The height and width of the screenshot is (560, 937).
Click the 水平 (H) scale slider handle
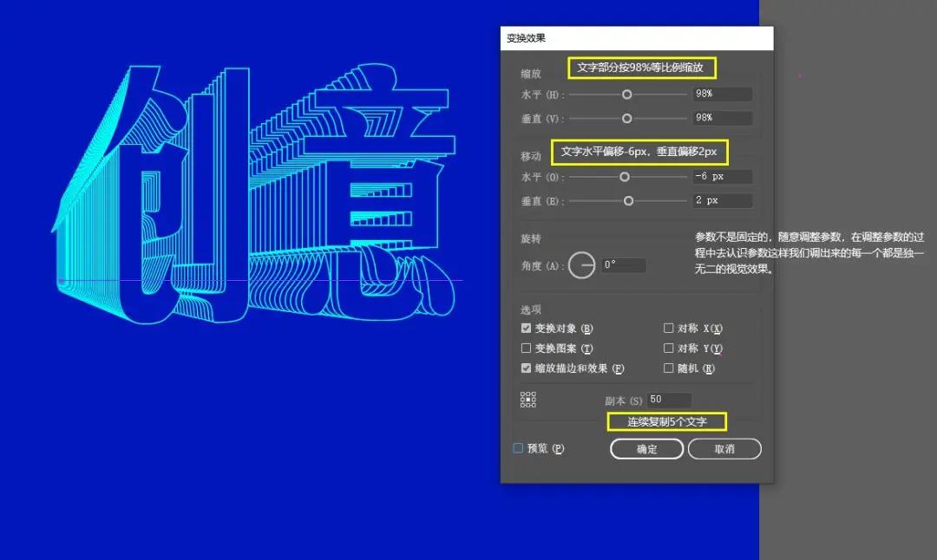[x=626, y=94]
